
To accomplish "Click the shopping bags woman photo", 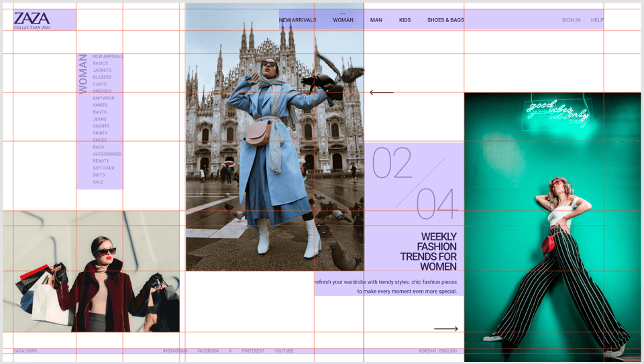I will pyautogui.click(x=91, y=271).
